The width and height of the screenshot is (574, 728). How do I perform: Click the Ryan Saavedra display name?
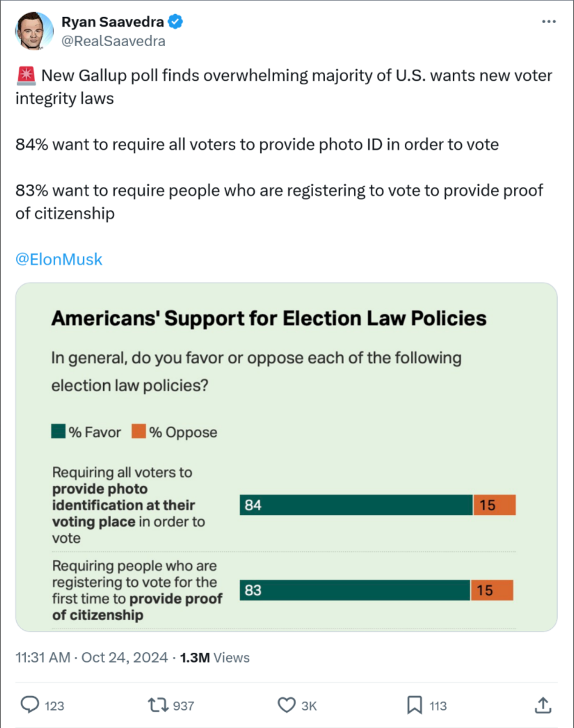[x=112, y=23]
